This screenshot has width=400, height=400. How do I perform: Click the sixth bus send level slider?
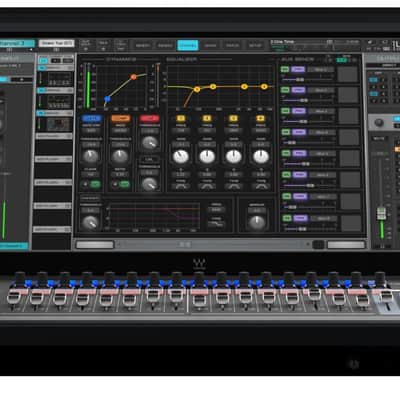(310, 185)
